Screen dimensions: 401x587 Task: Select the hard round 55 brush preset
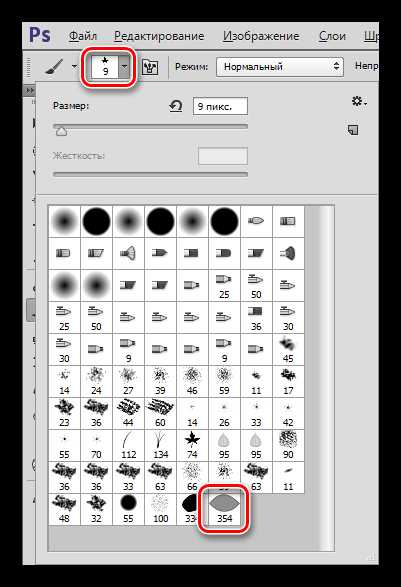[x=128, y=509]
